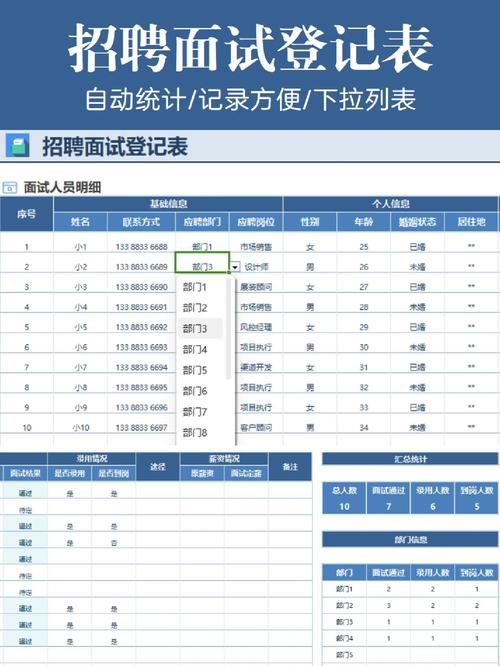This screenshot has width=500, height=666.
Task: Click the dropdown list's vertical scrollbar
Action: [229, 329]
